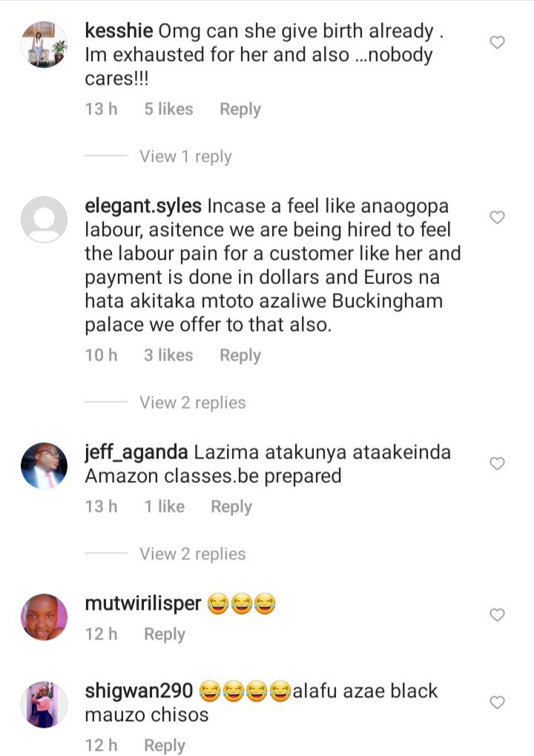Reply to mutwirilisper's laughing emoji comment

(x=165, y=634)
